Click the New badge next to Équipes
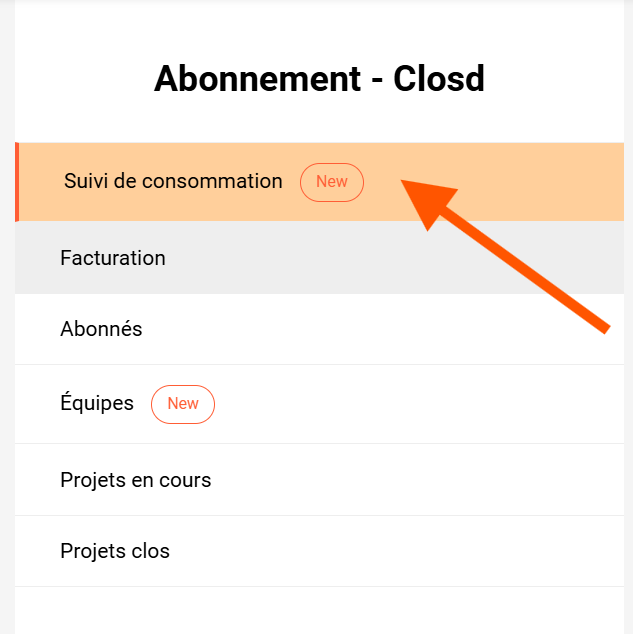This screenshot has width=633, height=634. 183,404
